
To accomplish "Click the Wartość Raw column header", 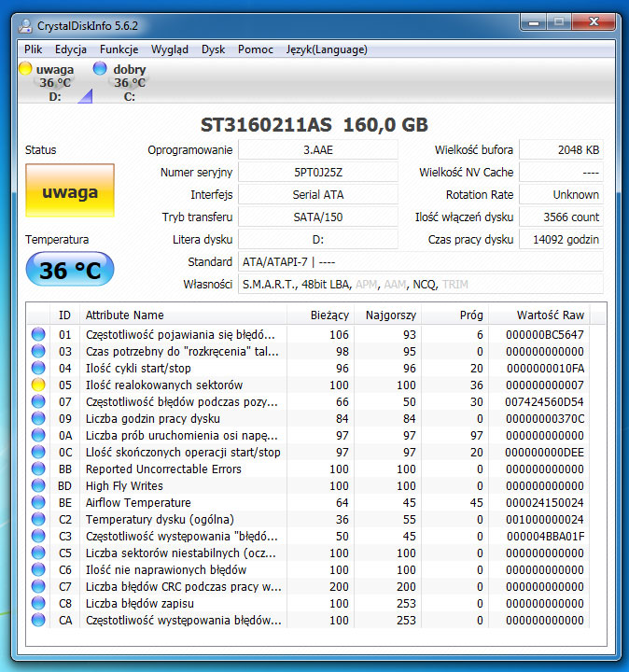I will pos(539,315).
